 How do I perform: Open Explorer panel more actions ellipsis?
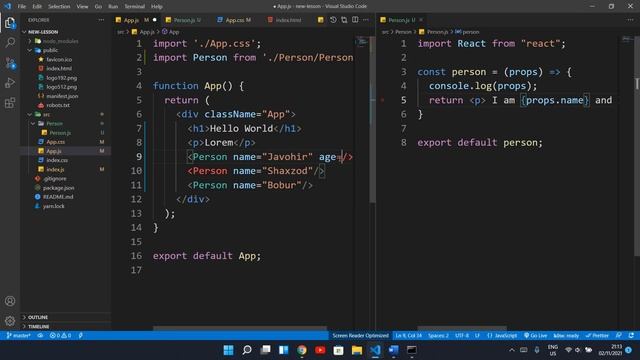click(101, 20)
